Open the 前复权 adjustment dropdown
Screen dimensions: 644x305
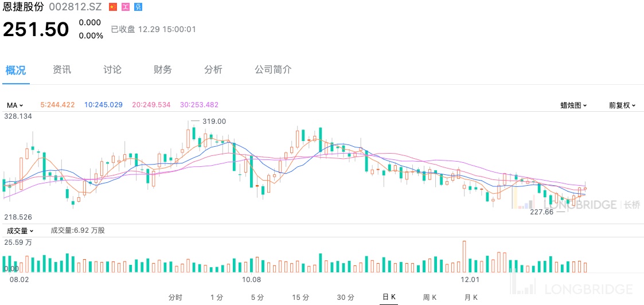[622, 105]
